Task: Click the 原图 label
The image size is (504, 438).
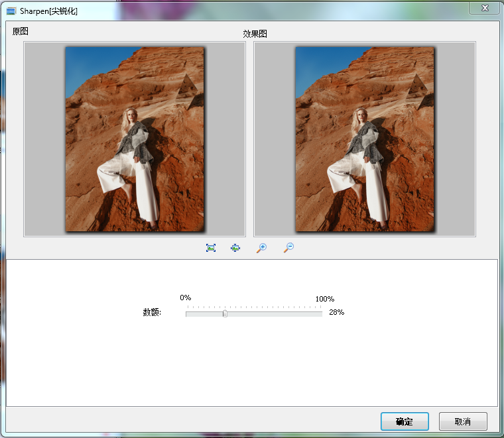Action: 21,31
